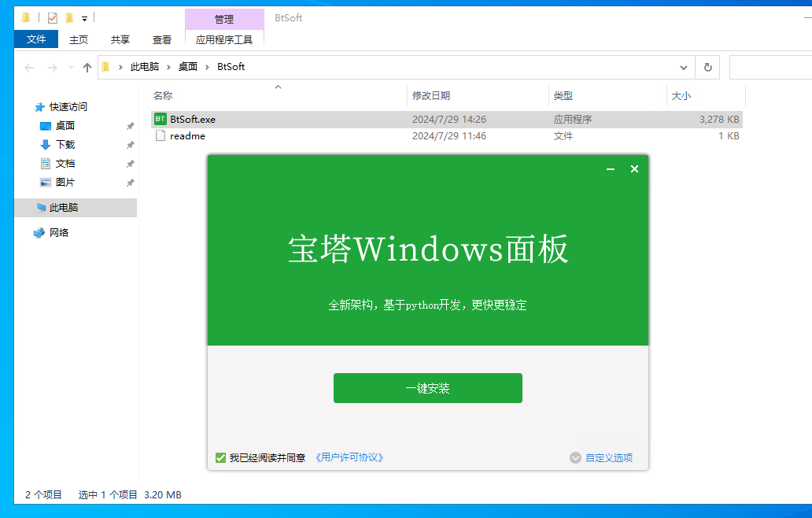
Task: Close the 宝塔 installer dialog
Action: [x=634, y=169]
